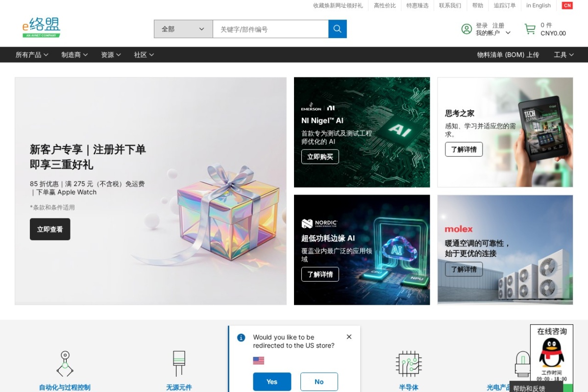Expand the 我的帐户 dropdown

(493, 33)
